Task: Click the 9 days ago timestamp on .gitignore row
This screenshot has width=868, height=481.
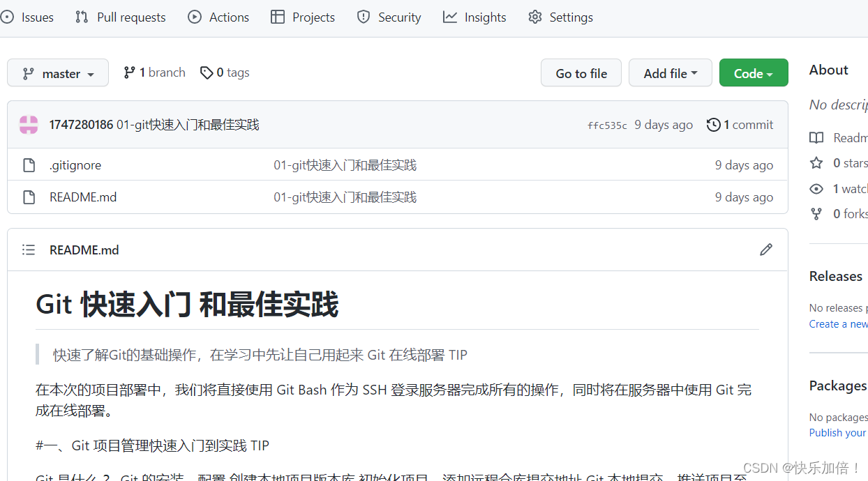Action: click(744, 165)
